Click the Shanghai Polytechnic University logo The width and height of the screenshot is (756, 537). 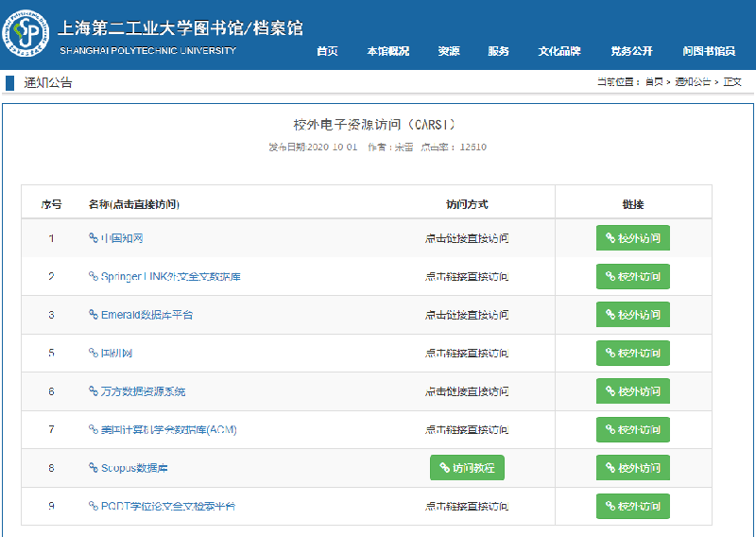[x=26, y=33]
